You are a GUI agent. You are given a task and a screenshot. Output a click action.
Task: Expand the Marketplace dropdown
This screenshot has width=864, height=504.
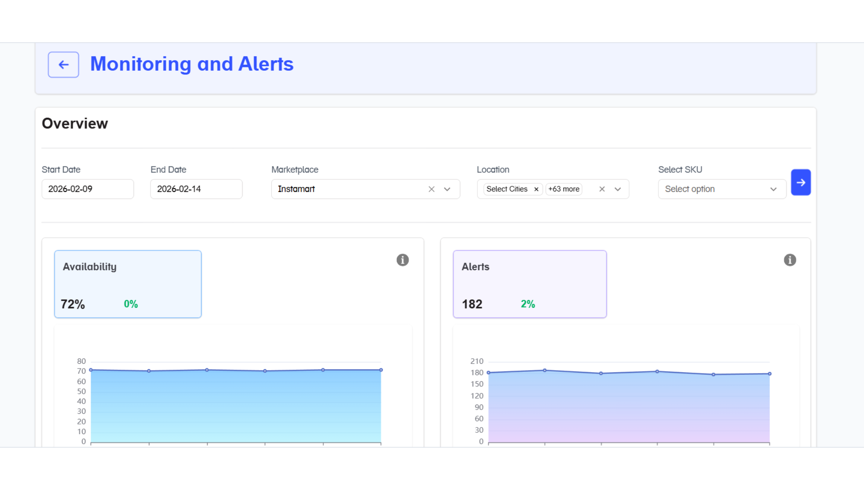point(447,189)
